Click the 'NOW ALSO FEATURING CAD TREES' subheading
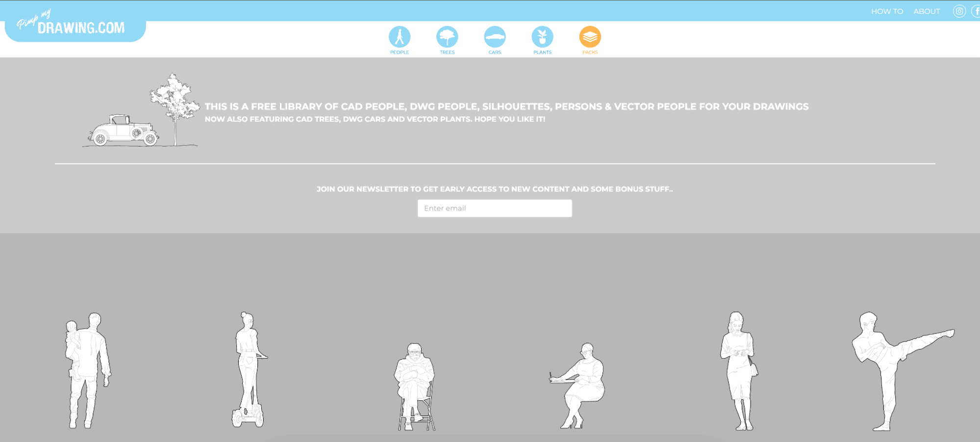Viewport: 980px width, 442px height. pyautogui.click(x=375, y=119)
